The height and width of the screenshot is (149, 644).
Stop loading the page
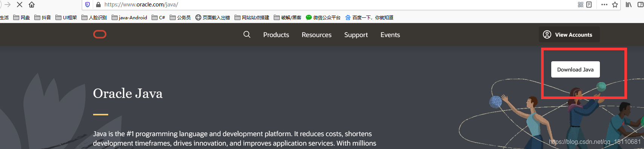20,5
